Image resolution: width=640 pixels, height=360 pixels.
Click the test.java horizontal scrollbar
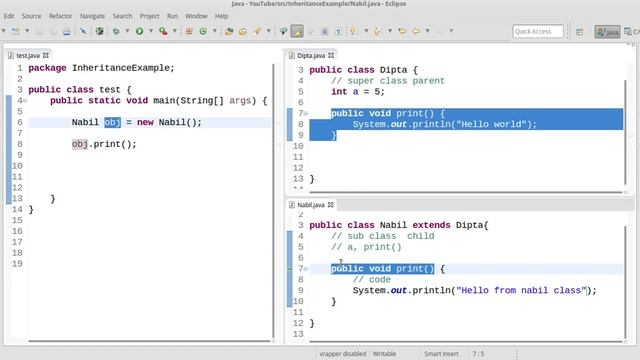149,341
